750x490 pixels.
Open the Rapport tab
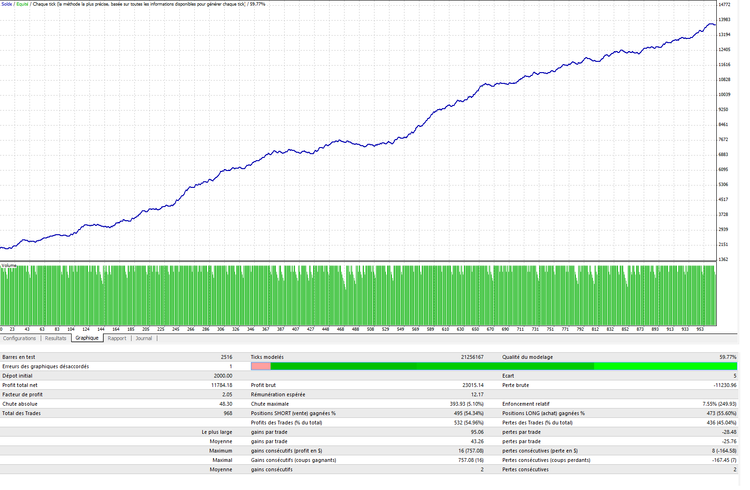(117, 338)
